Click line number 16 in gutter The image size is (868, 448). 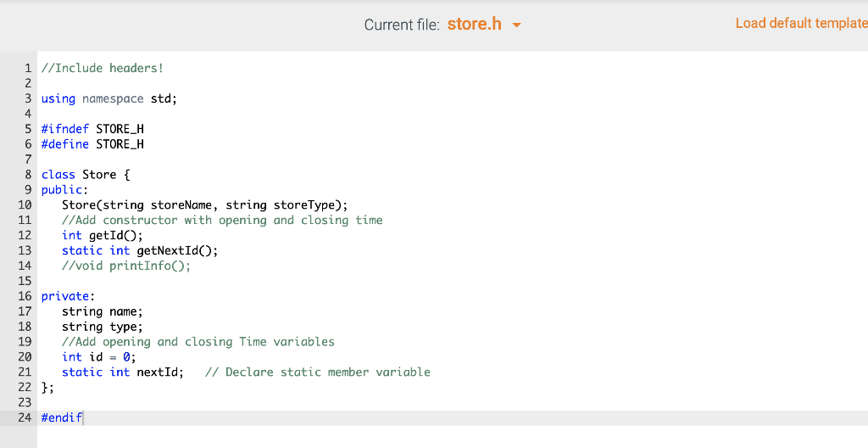tap(25, 296)
